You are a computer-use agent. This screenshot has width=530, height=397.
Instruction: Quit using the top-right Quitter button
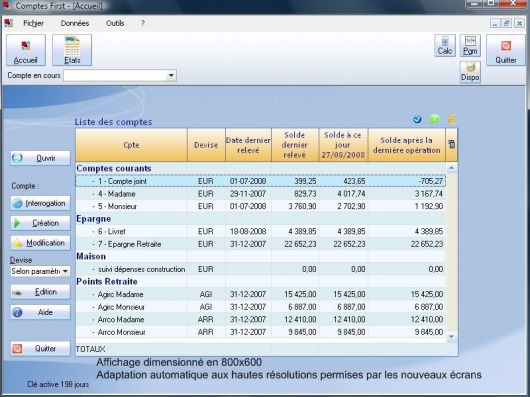(x=506, y=50)
